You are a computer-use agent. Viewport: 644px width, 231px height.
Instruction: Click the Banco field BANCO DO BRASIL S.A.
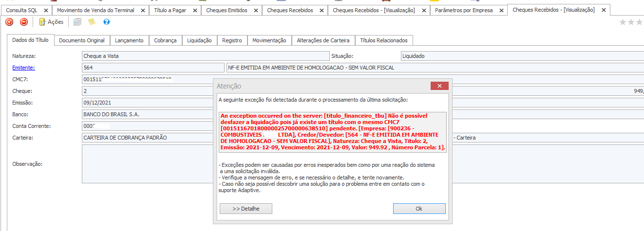point(147,114)
